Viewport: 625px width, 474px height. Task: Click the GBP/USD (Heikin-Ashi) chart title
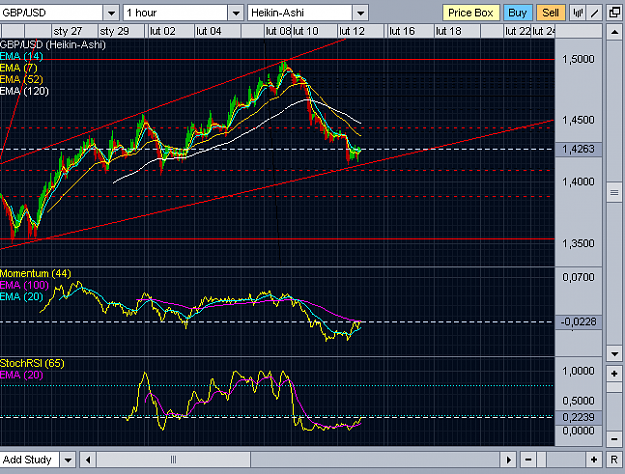(53, 45)
